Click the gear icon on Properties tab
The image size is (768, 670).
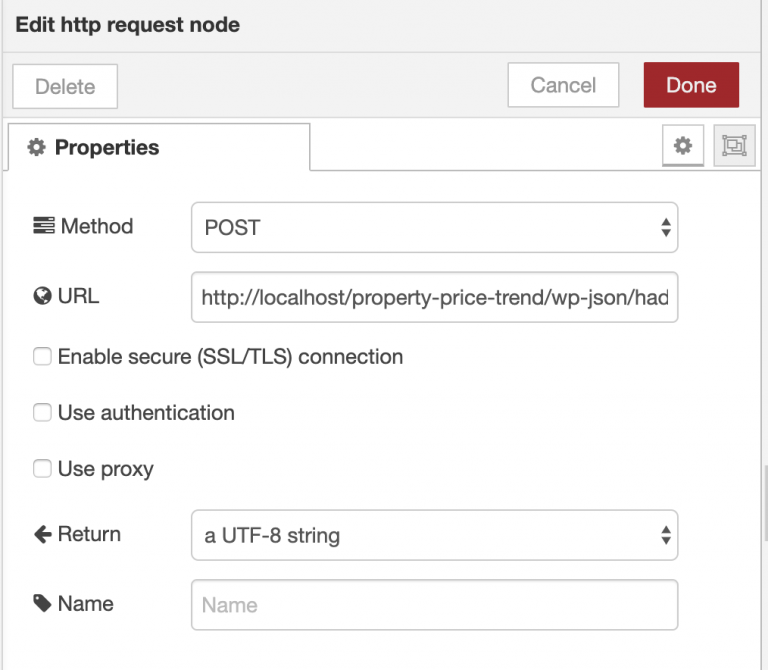tap(37, 148)
